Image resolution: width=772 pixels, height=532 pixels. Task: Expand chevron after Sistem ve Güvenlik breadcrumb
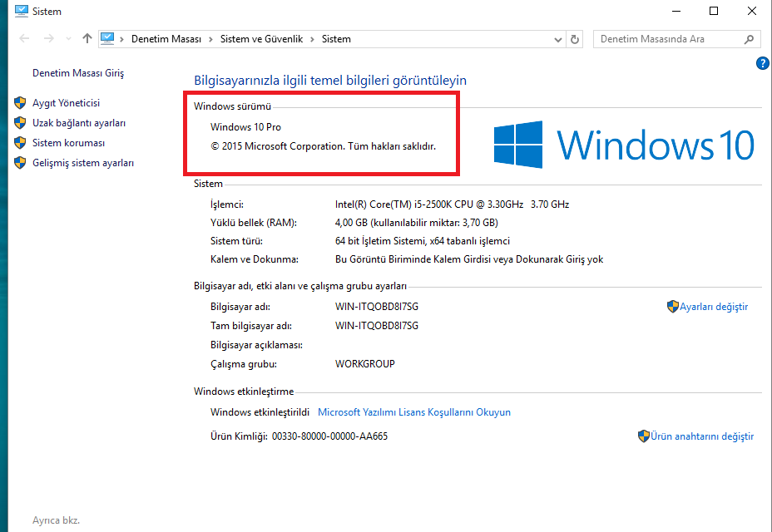pos(313,39)
